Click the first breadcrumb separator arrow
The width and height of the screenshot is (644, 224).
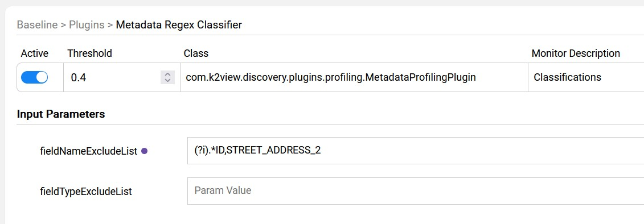[63, 26]
